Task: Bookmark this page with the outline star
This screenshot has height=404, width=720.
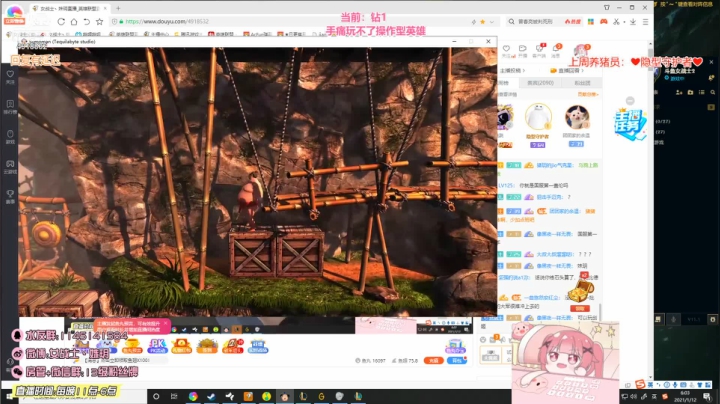Action: point(99,22)
